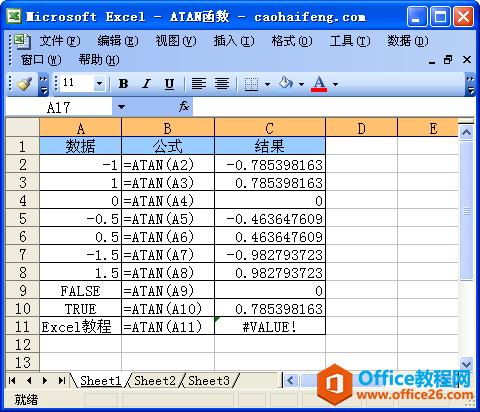Expand toolbar options after Format Painter
This screenshot has height=412, width=480.
coord(44,85)
